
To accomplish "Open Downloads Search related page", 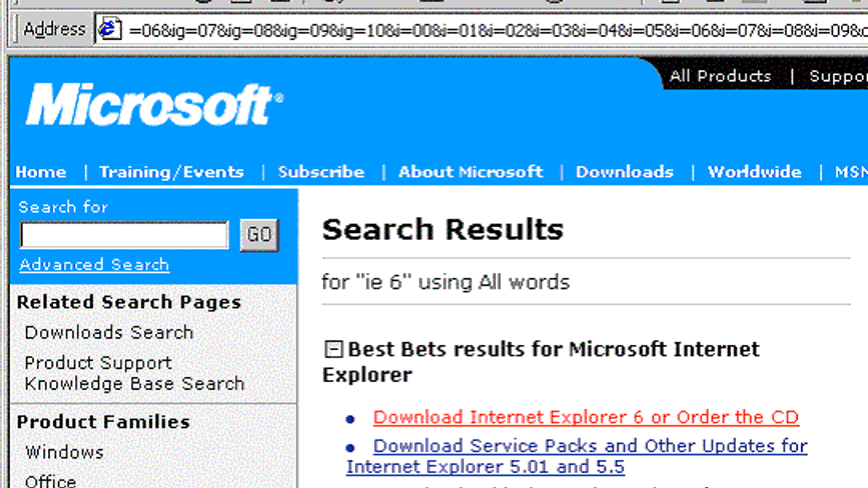I will pyautogui.click(x=109, y=332).
